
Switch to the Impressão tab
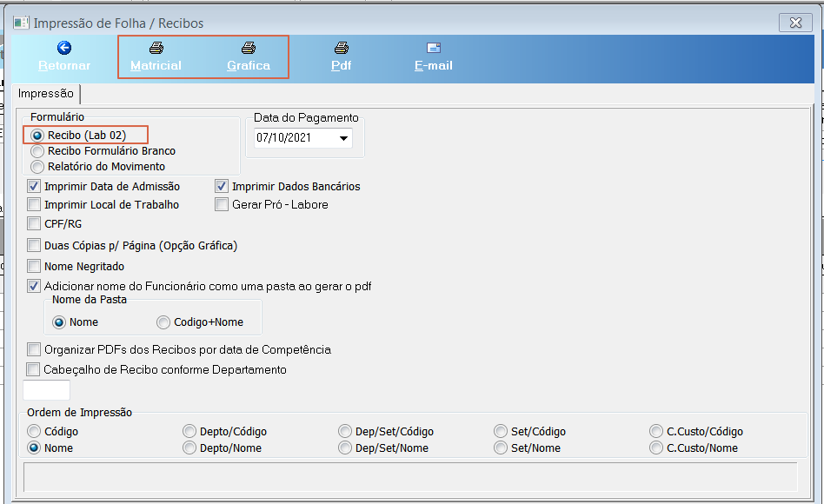click(x=46, y=94)
